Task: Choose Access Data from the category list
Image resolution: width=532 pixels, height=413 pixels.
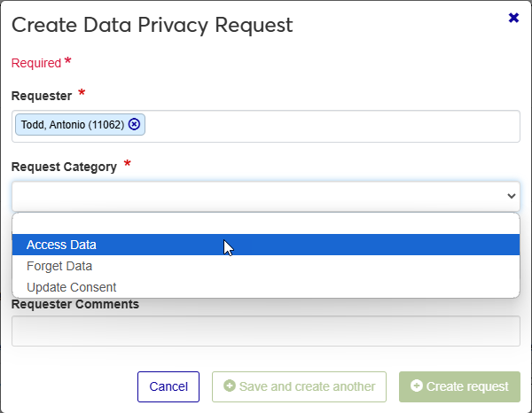Action: (x=62, y=245)
